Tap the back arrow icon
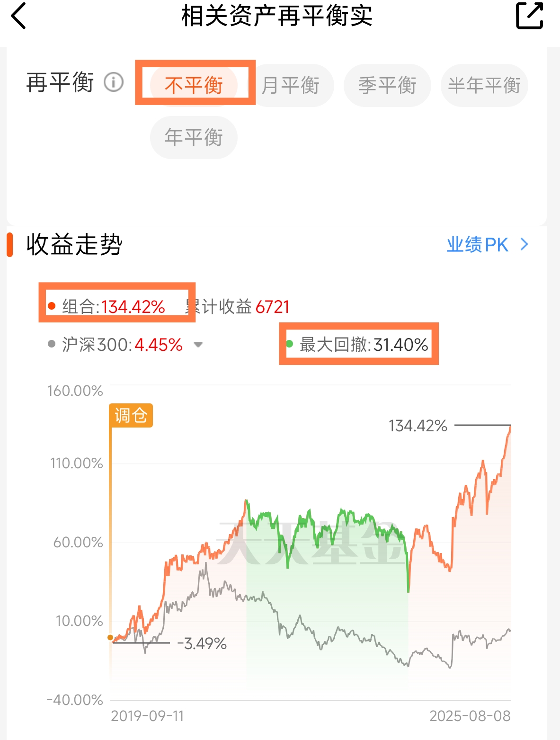560x740 pixels. [x=18, y=16]
